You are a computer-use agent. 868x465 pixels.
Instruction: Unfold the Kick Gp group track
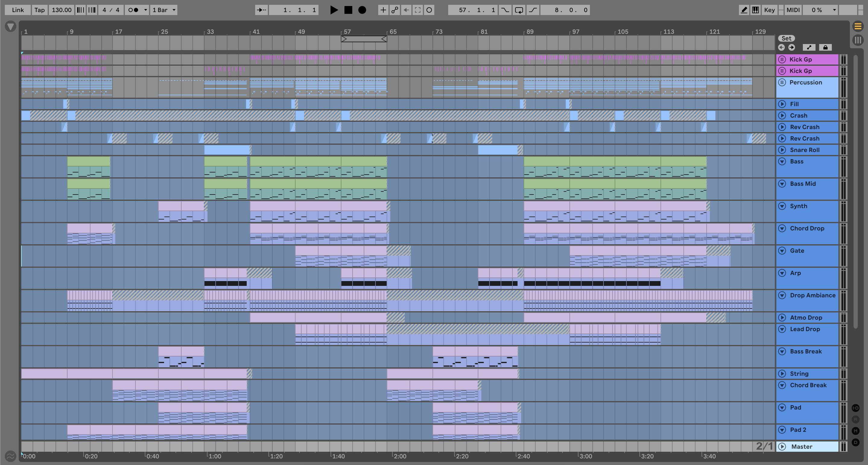pyautogui.click(x=782, y=59)
